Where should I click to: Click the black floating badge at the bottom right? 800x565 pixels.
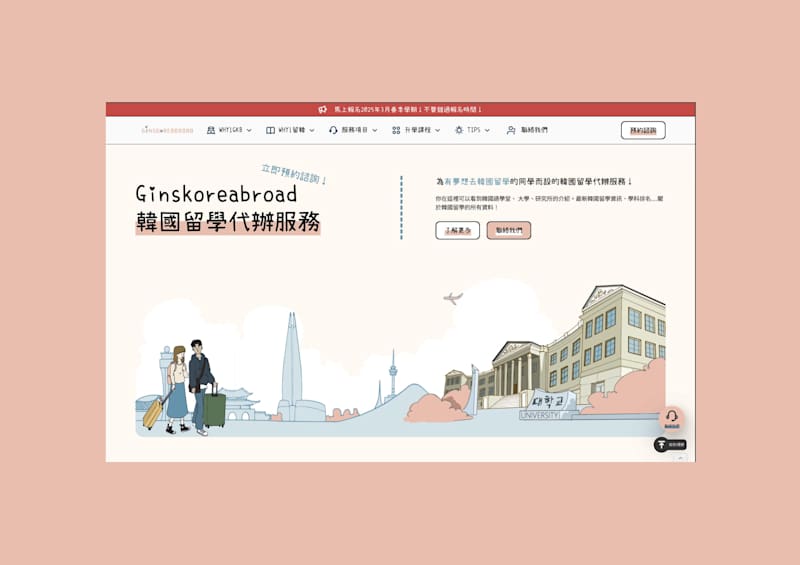(670, 445)
